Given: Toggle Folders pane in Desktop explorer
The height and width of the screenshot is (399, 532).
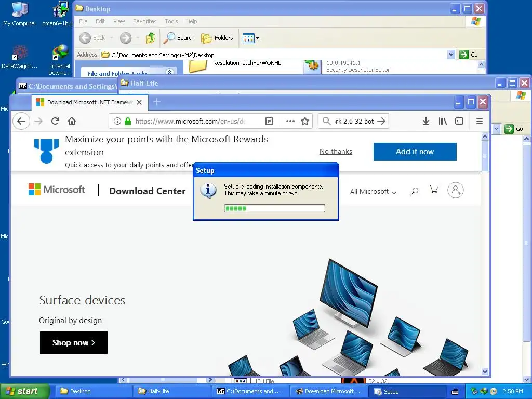Looking at the screenshot, I should pos(217,38).
